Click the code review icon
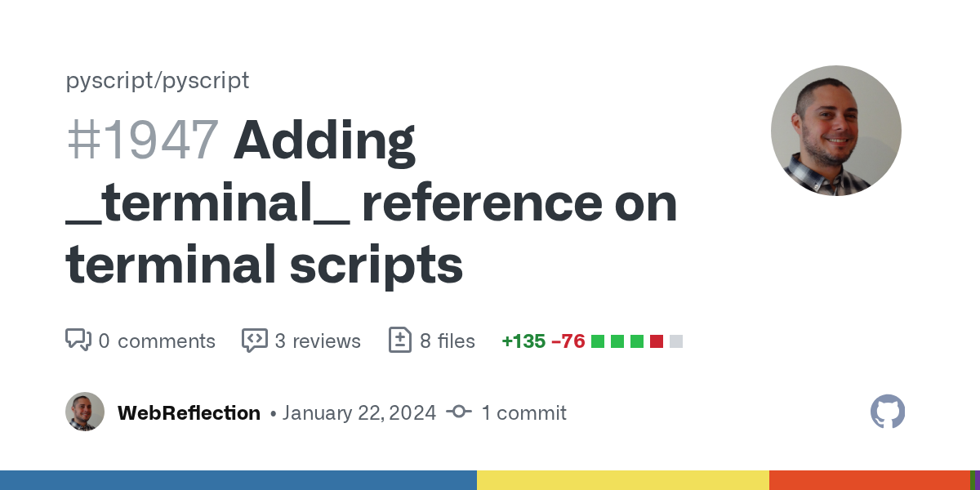The width and height of the screenshot is (980, 490). [x=254, y=340]
